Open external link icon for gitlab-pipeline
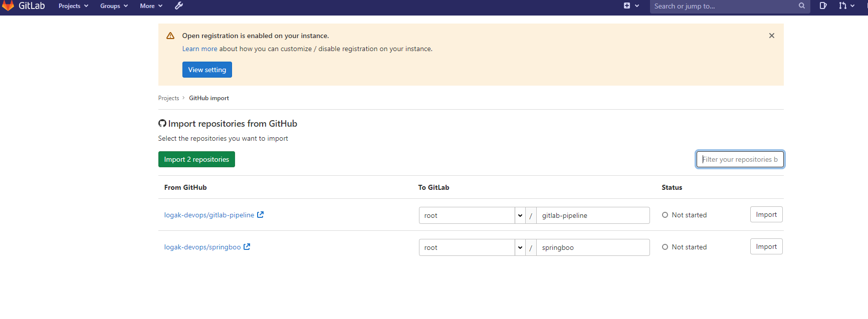 261,214
